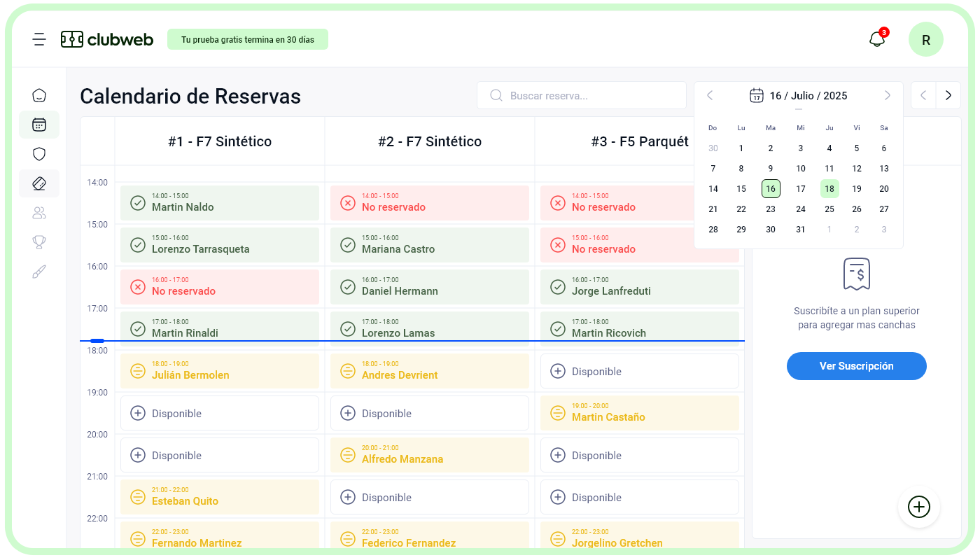
Task: Open the 16 / Julio / 2025 date selector
Action: coord(799,96)
